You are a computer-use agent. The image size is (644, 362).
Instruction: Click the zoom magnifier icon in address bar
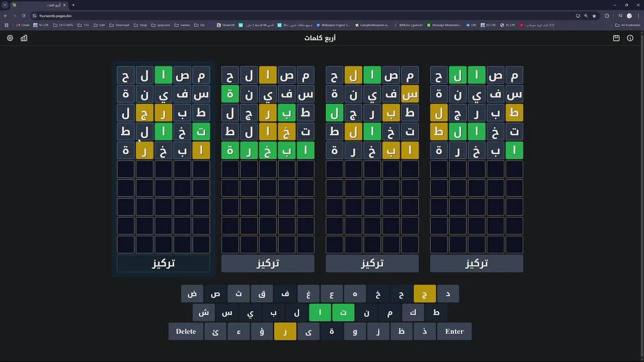point(586,16)
